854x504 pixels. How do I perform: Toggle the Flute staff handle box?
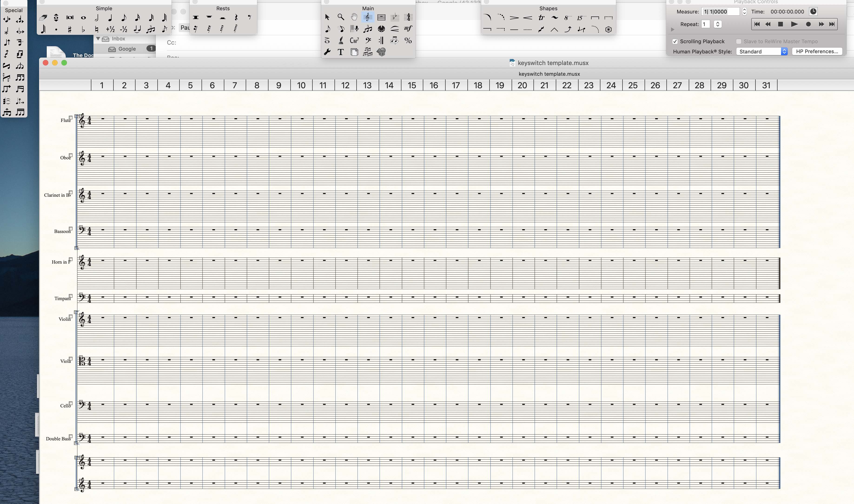[x=71, y=118]
